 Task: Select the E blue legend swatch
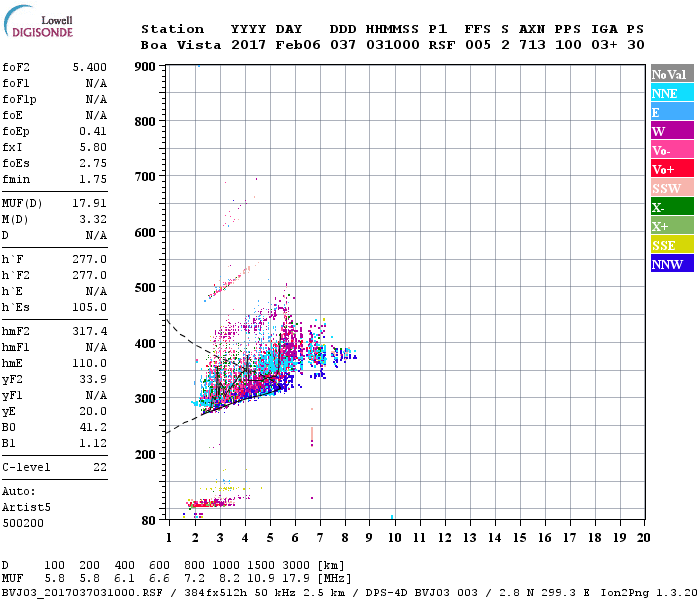[x=672, y=112]
